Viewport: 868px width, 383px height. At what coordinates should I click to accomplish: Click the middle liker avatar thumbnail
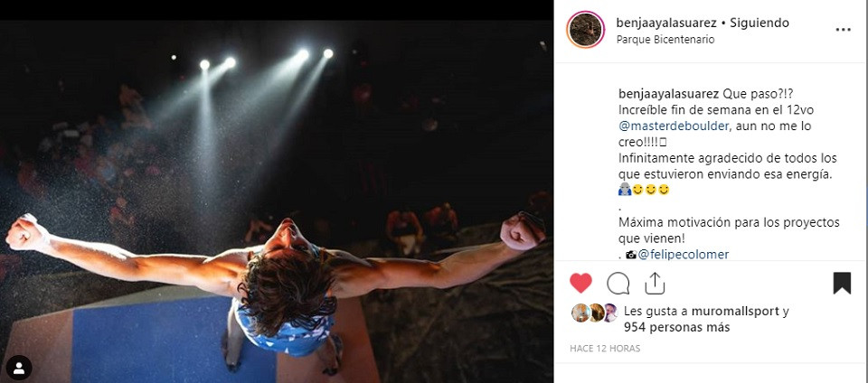pyautogui.click(x=595, y=313)
